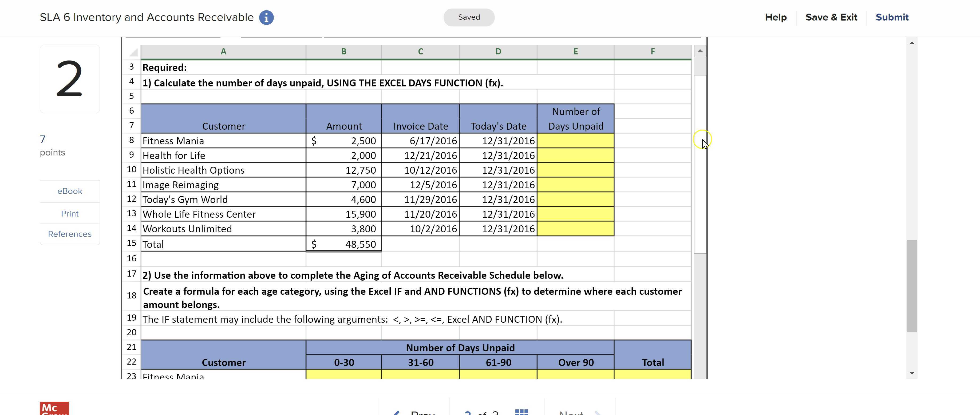Open the References panel
The width and height of the screenshot is (980, 415).
coord(70,234)
